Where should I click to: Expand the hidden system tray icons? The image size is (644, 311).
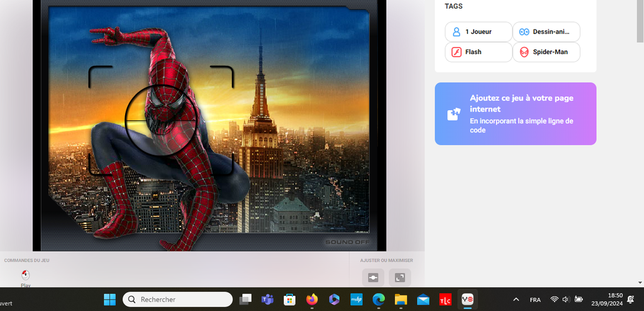(x=516, y=300)
